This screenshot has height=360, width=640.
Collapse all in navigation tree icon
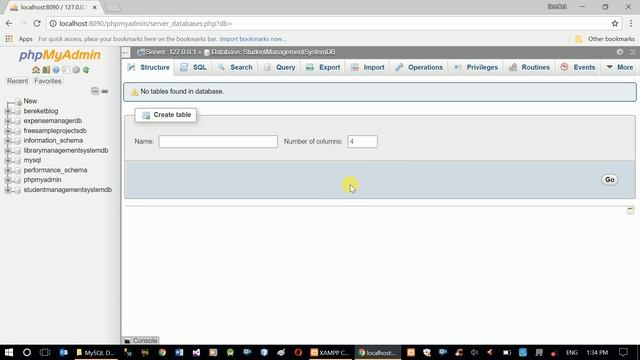pos(95,91)
